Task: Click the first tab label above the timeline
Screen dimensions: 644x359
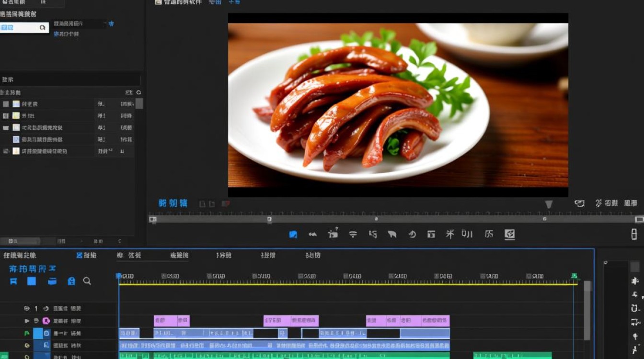Action: coord(20,256)
